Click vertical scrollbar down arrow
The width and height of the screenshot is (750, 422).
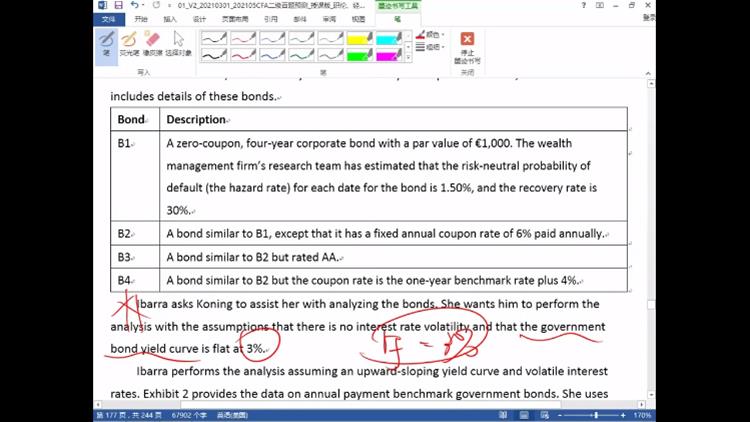[651, 395]
